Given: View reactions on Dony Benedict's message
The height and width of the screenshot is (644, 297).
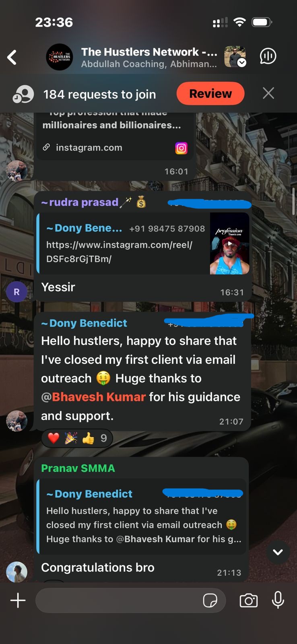Looking at the screenshot, I should point(77,438).
